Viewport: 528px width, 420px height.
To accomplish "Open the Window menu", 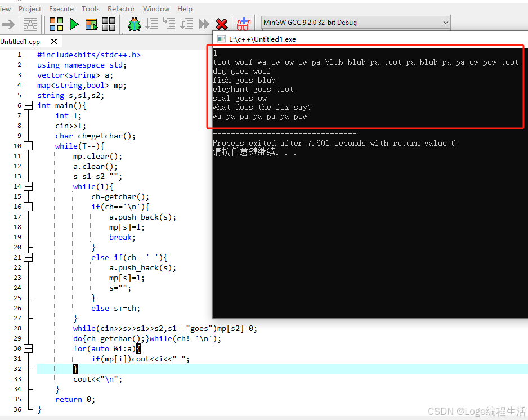I will (156, 9).
